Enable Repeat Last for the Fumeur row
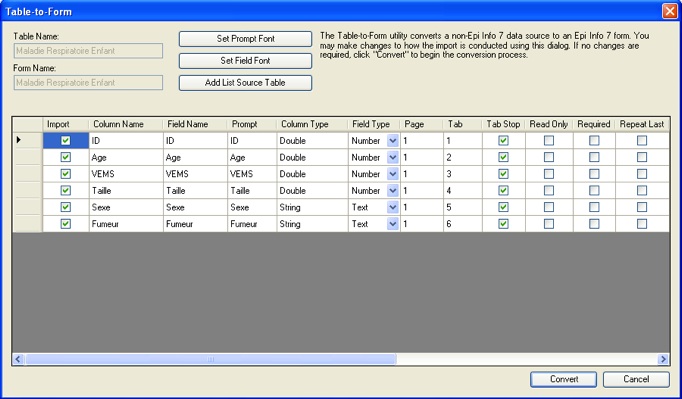Viewport: 682px width, 399px height. [642, 224]
